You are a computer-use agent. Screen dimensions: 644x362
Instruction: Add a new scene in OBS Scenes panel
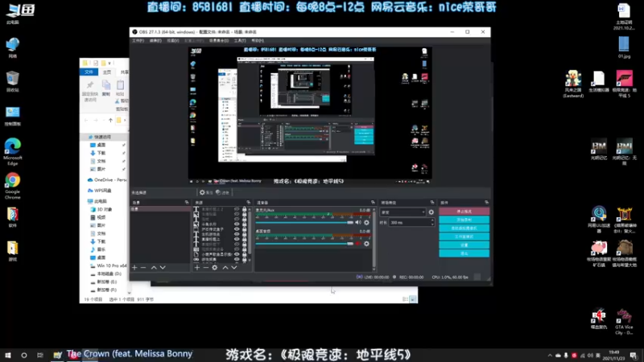pos(134,268)
